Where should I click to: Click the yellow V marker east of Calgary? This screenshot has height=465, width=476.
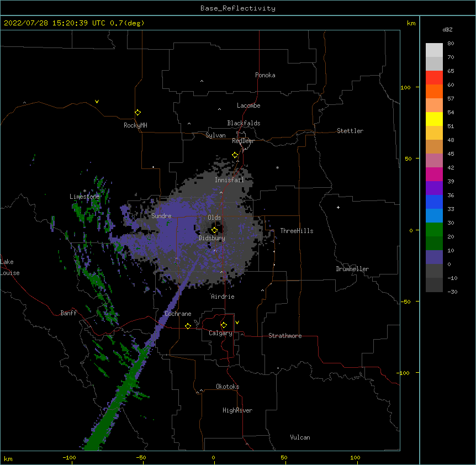point(237,323)
